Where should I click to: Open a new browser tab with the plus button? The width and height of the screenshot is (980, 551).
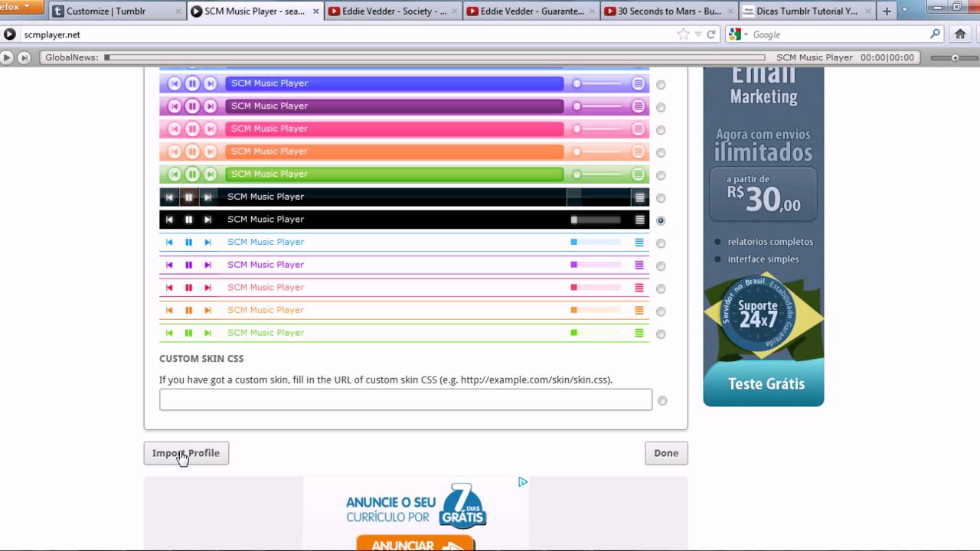887,11
